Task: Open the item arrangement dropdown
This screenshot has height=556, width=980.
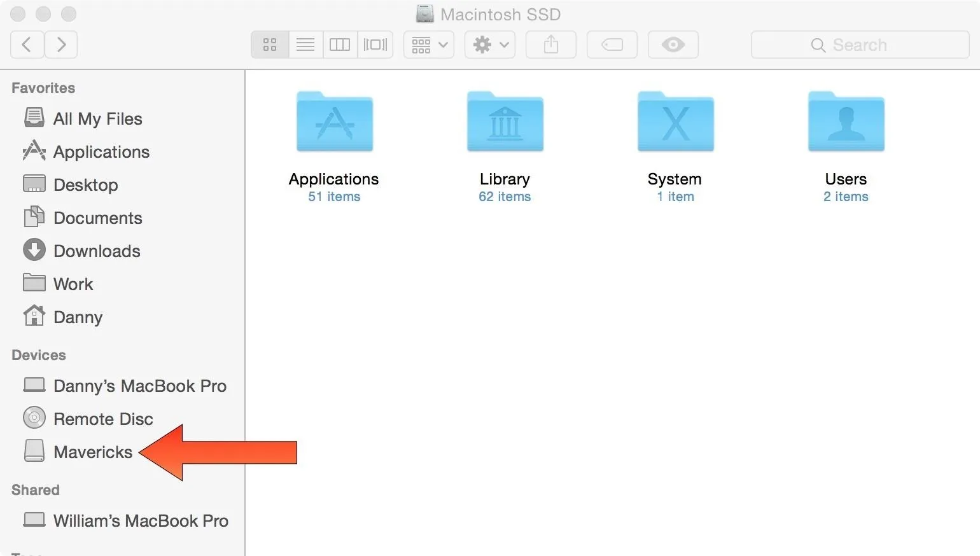Action: tap(429, 45)
